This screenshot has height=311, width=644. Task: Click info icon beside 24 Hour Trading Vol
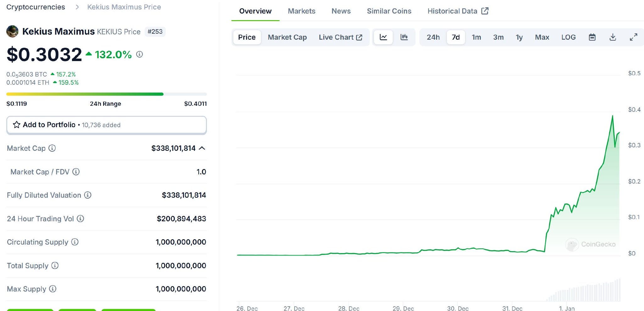[80, 218]
